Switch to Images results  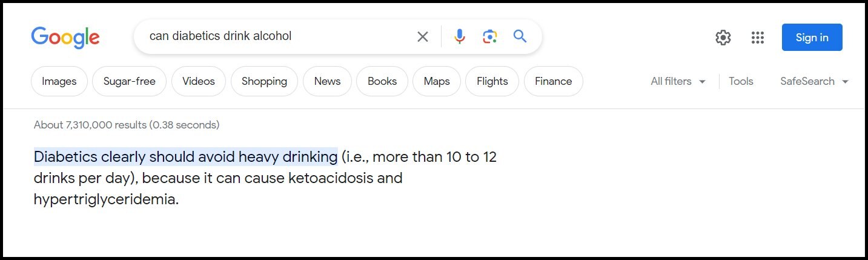point(59,81)
